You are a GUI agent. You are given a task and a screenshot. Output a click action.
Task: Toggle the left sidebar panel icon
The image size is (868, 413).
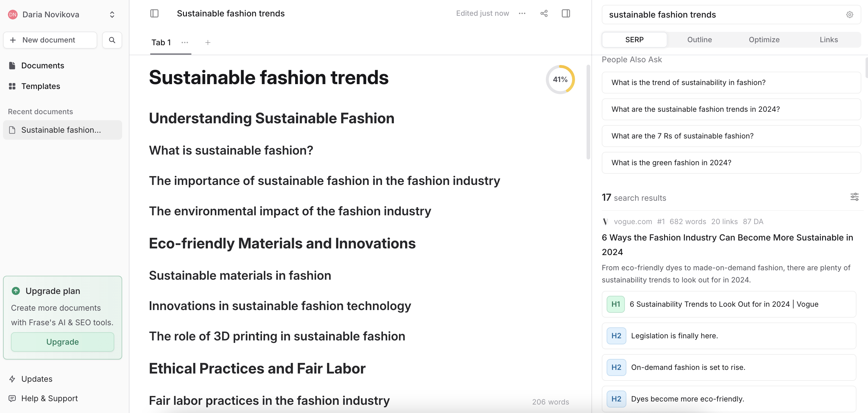pyautogui.click(x=154, y=13)
